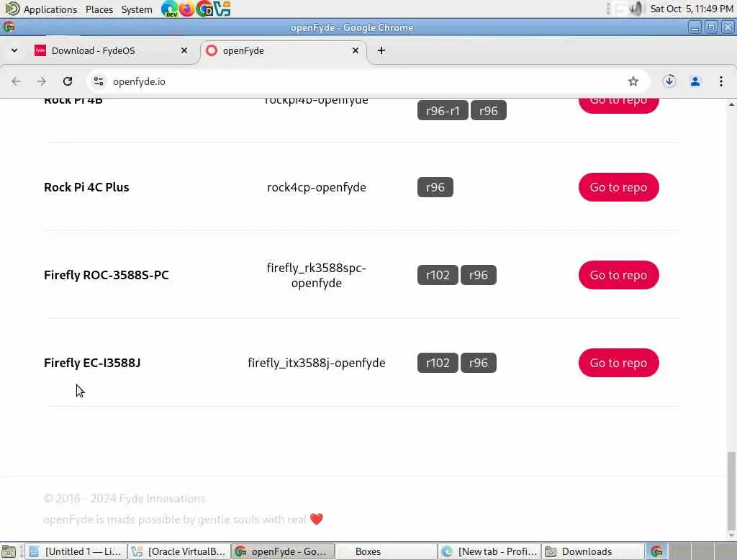
Task: Click the Fyde Innovations copyright line
Action: click(125, 498)
